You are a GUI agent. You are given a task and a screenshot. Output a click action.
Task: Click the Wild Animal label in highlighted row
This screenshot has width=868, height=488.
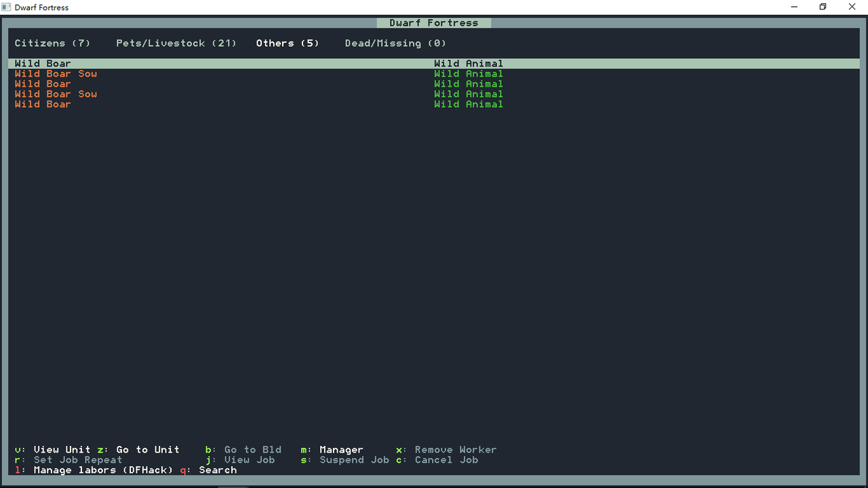coord(469,64)
